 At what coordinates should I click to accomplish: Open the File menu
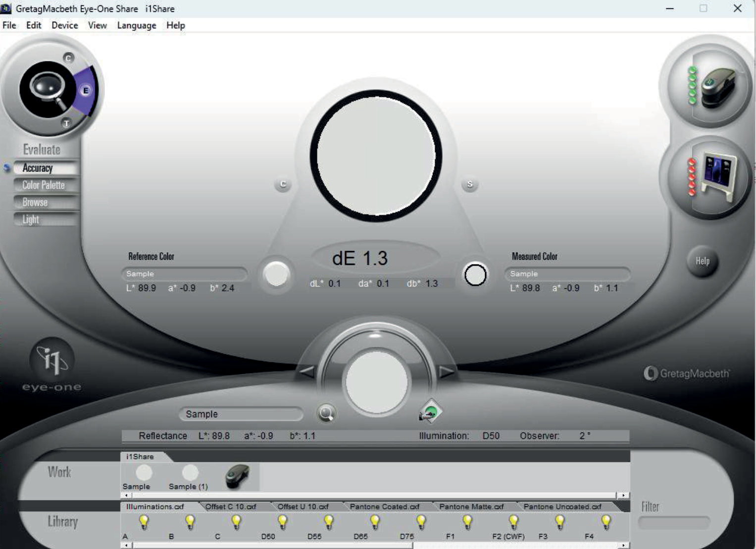(9, 25)
